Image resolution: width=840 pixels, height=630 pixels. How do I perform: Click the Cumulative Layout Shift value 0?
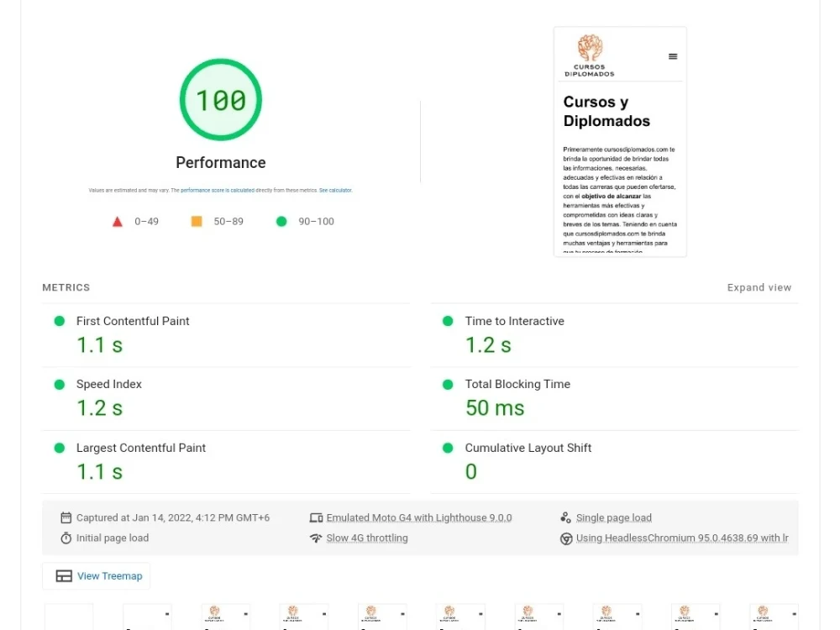click(x=471, y=472)
